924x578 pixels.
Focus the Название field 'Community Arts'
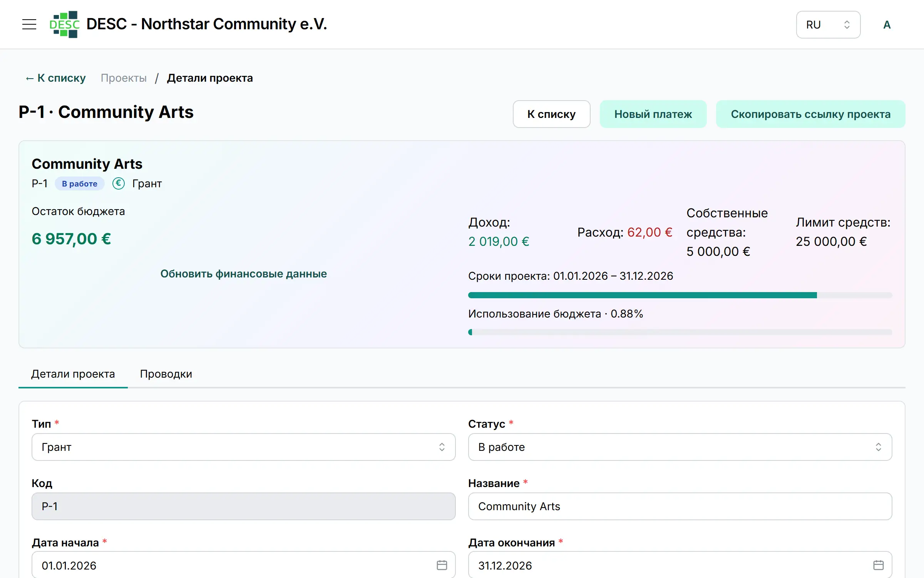tap(680, 506)
